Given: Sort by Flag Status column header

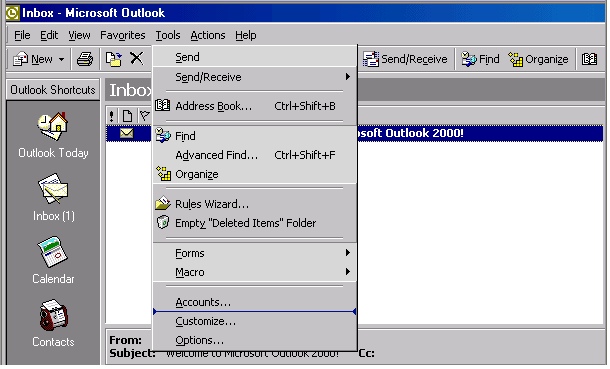Looking at the screenshot, I should pos(144,115).
